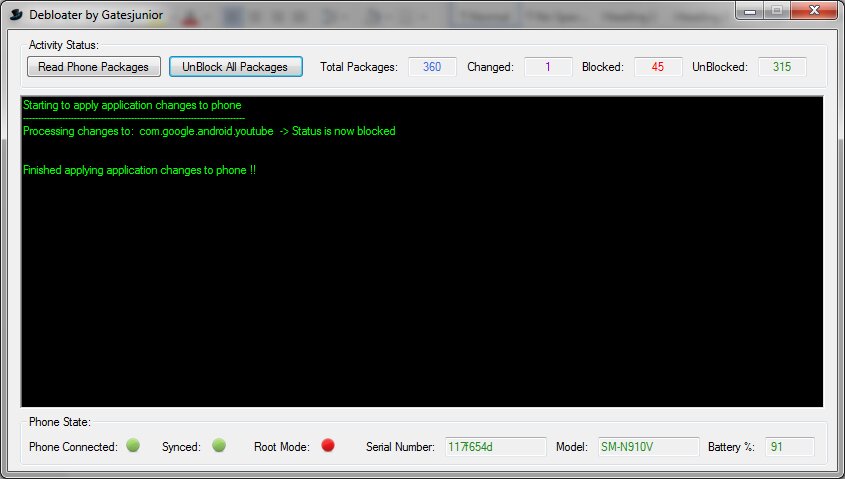Close the Debloater window
This screenshot has width=845, height=479.
click(815, 10)
